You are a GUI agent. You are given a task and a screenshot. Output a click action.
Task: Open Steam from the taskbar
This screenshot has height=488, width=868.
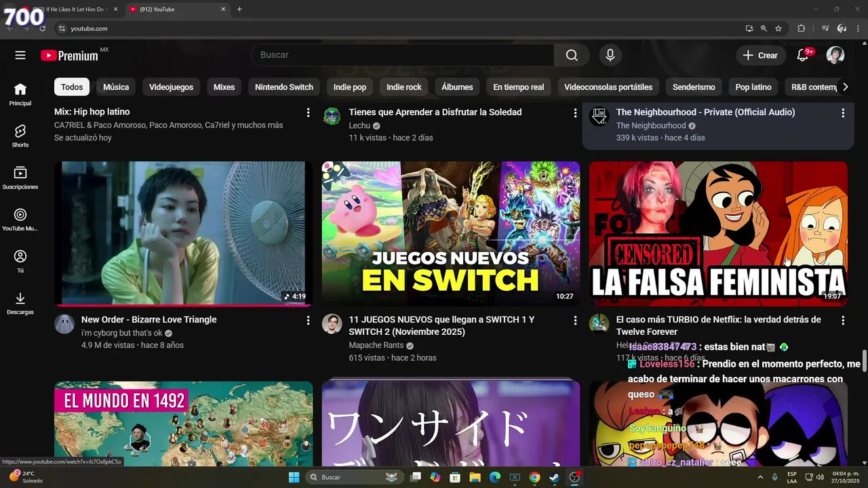coord(554,477)
